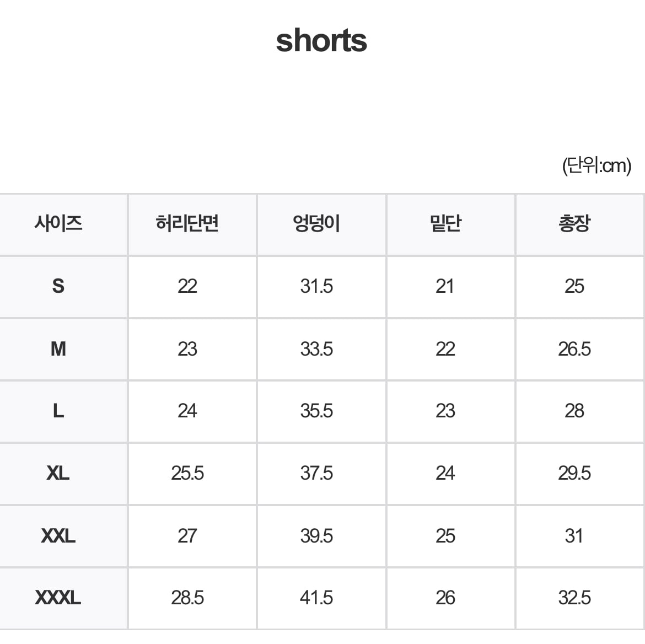
Task: Select the XL size row label
Action: (58, 473)
